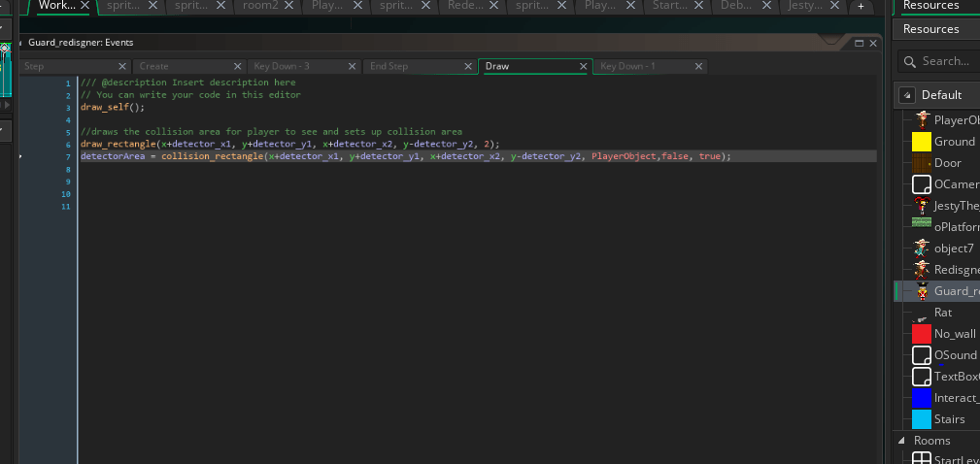980x464 pixels.
Task: Click the cyan Stairs object icon
Action: pyautogui.click(x=922, y=419)
